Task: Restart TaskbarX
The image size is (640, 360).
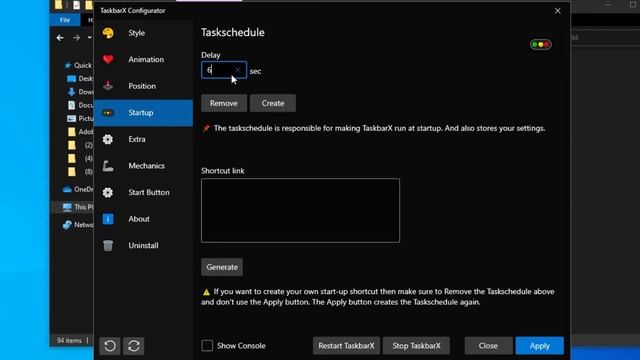Action: pos(346,346)
